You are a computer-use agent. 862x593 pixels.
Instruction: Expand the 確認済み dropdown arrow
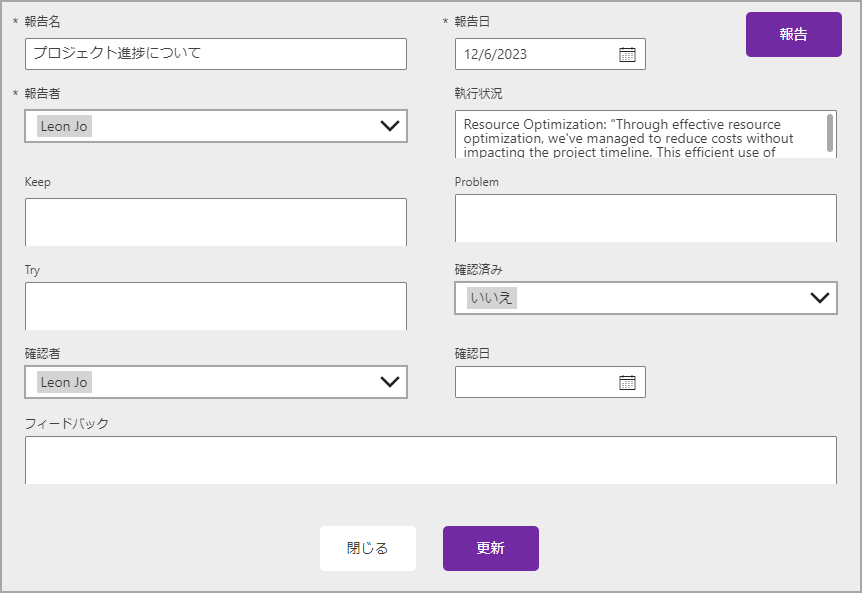pos(820,298)
